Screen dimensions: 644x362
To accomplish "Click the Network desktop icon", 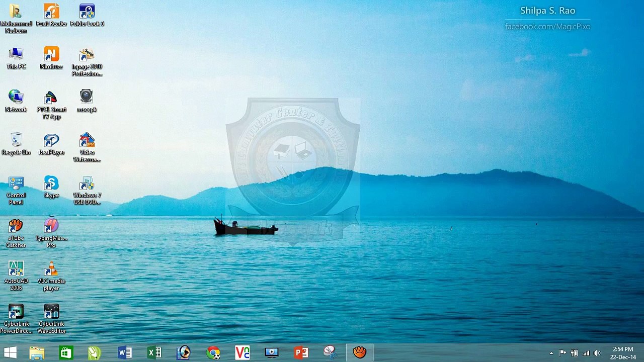I will pyautogui.click(x=16, y=101).
